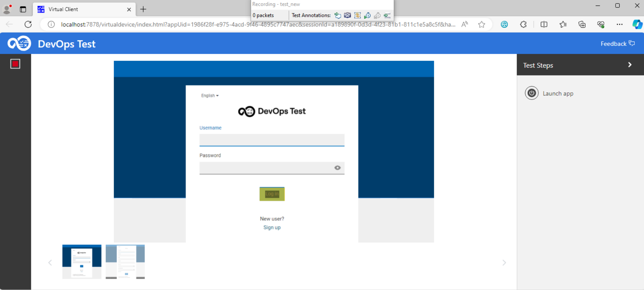
Task: Click the 'Test Steps' panel header text
Action: [x=538, y=65]
